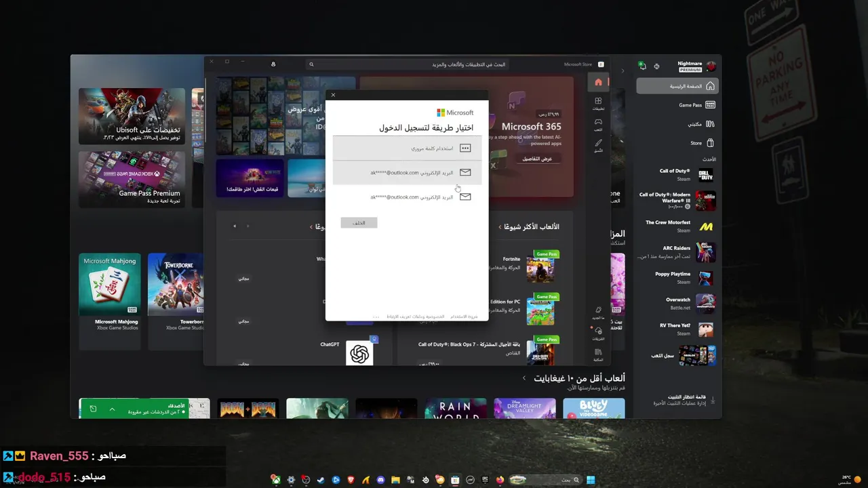
Task: Go to the Store Home icon
Action: (598, 82)
